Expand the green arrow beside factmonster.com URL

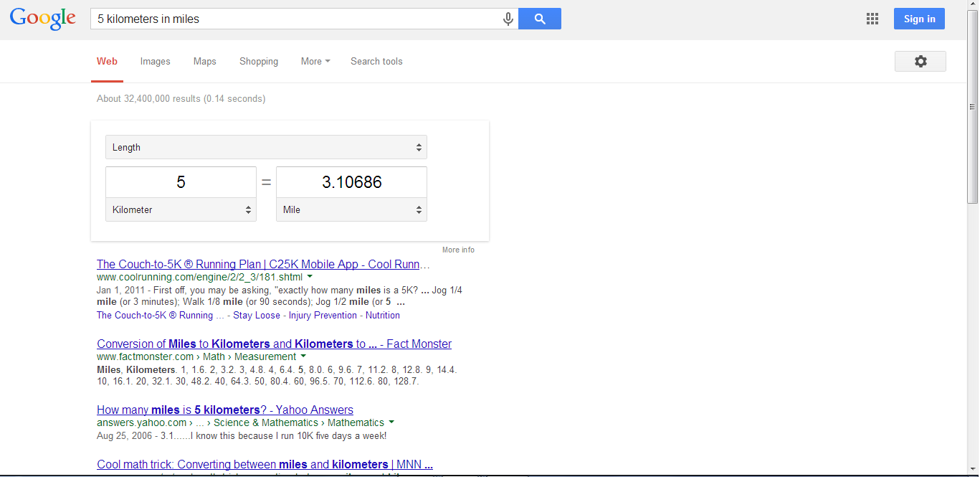pyautogui.click(x=303, y=356)
